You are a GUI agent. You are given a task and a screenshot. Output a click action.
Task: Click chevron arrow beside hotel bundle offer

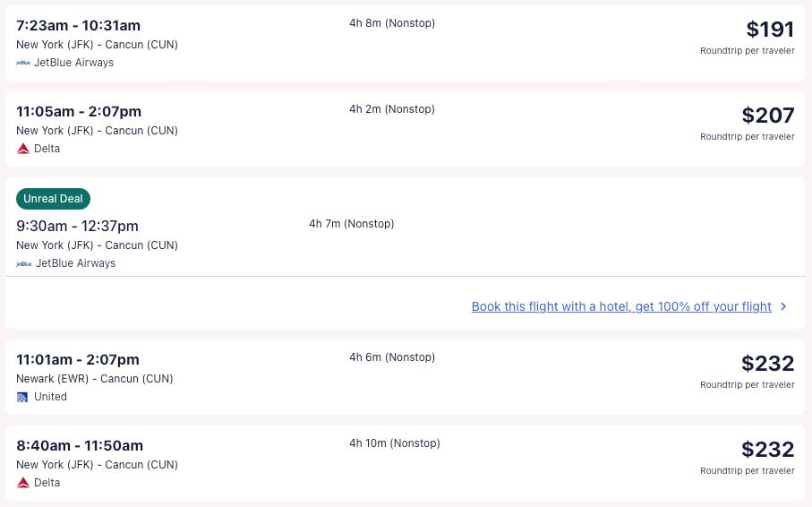point(784,306)
